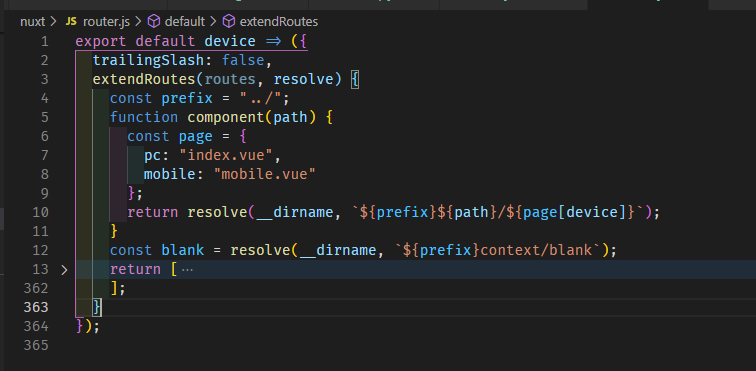Click the cube icon before extendRoutes
Viewport: 756px width, 371px height.
(x=229, y=22)
